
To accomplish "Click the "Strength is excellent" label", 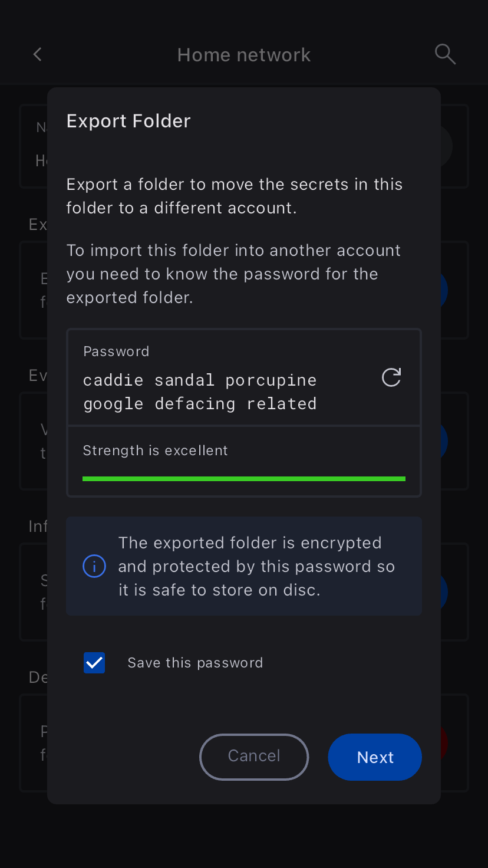I will 155,451.
